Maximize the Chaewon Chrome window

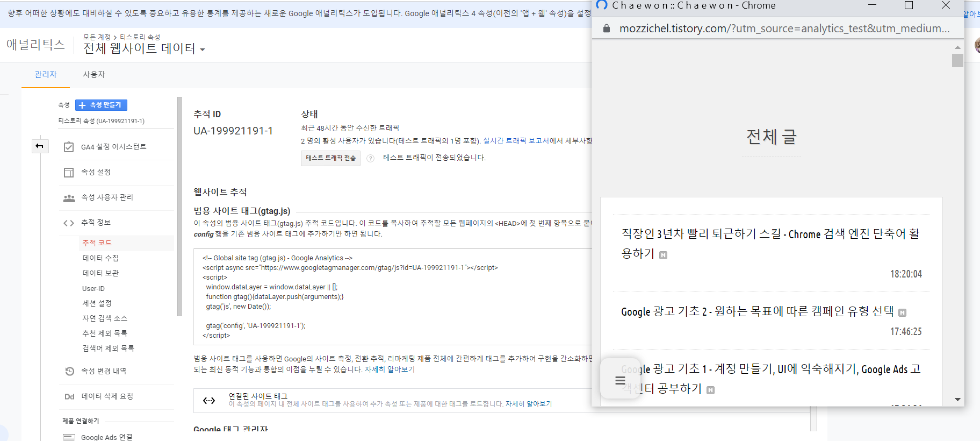tap(909, 5)
